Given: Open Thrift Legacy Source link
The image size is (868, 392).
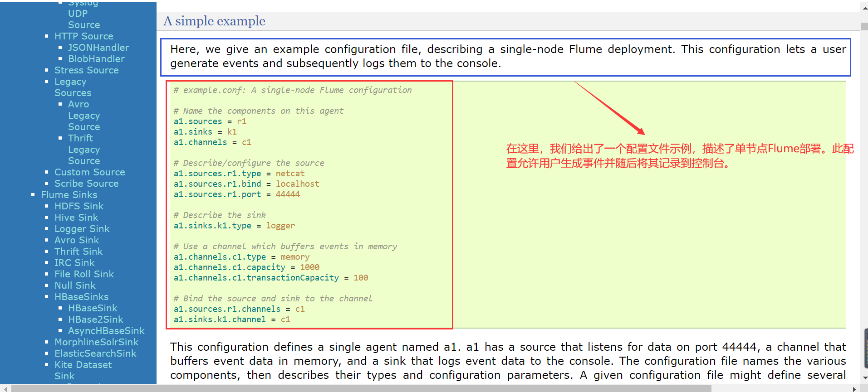Looking at the screenshot, I should click(84, 150).
